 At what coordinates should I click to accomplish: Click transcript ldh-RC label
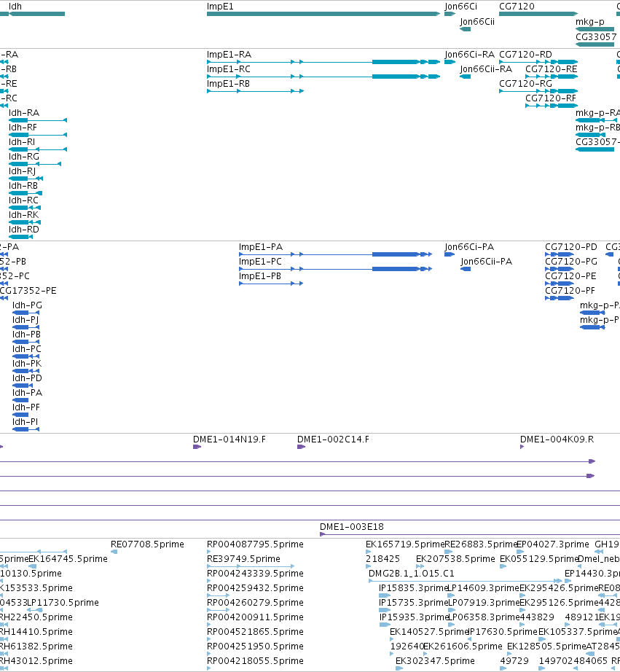pyautogui.click(x=23, y=200)
